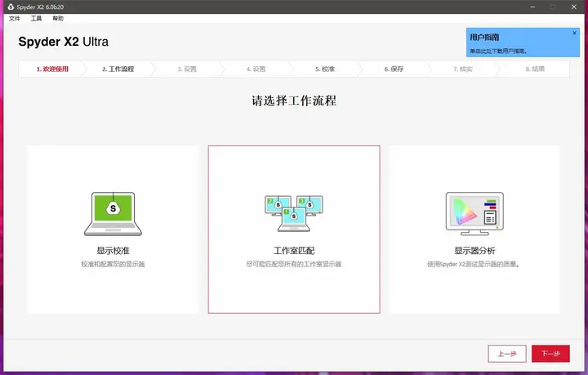
Task: Go to the first step labeled 设置
Action: click(187, 69)
